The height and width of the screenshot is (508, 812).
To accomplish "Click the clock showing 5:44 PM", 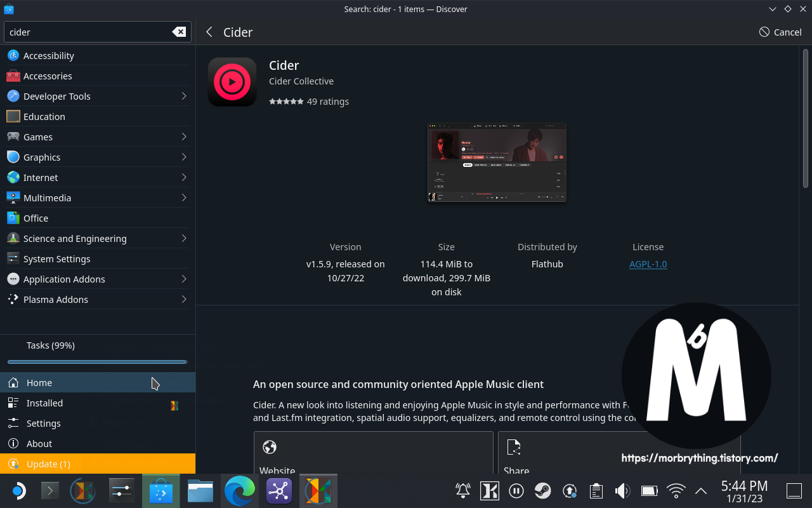I will [745, 491].
